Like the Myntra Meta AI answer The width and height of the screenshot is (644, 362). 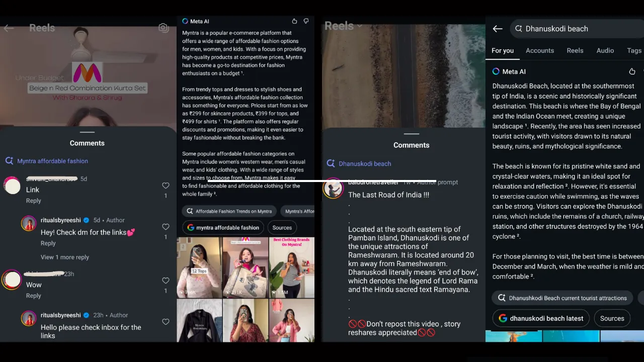[x=294, y=21]
